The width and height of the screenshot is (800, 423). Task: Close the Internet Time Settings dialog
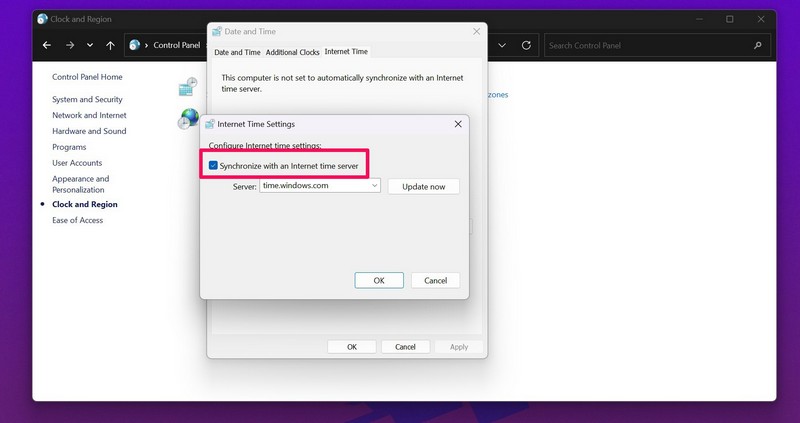pos(458,124)
